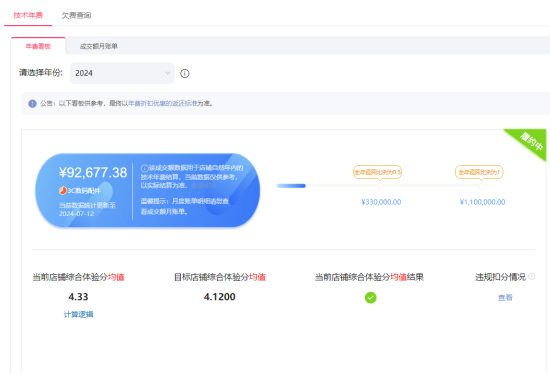Click the info icon inside blue card
Viewport: 550px width, 374px height.
tap(144, 168)
